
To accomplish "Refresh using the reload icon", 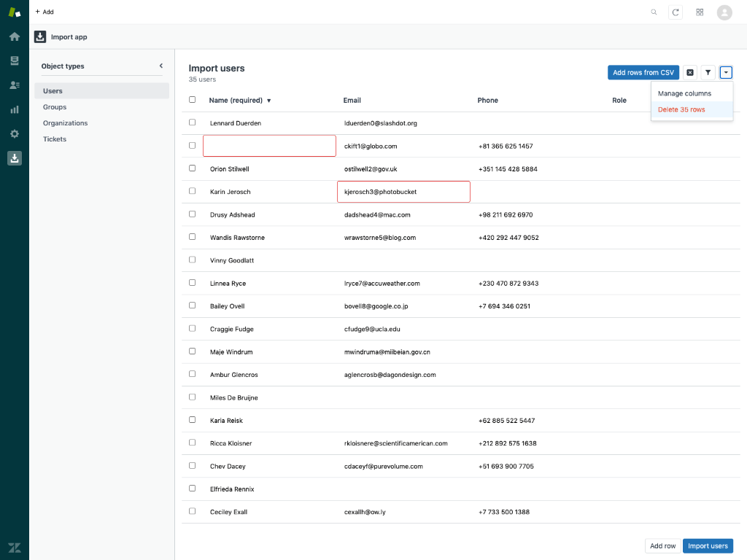I will coord(676,12).
